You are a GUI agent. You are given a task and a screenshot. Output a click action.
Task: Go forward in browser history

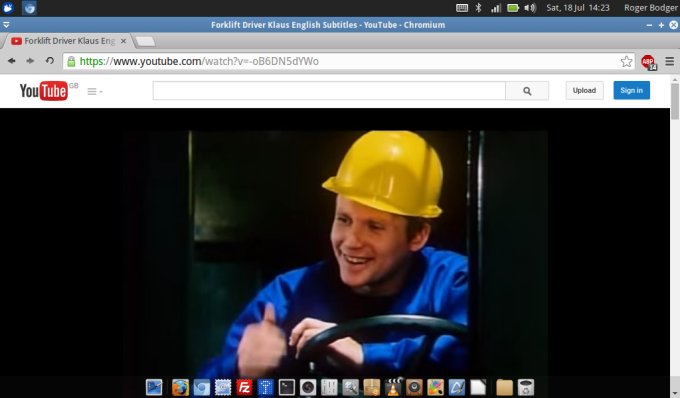coord(30,61)
